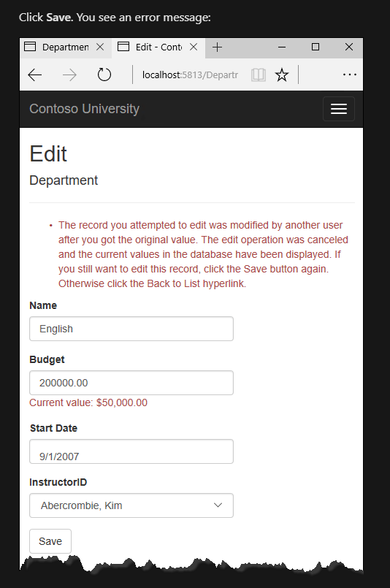
Task: Click the Save button
Action: click(50, 541)
